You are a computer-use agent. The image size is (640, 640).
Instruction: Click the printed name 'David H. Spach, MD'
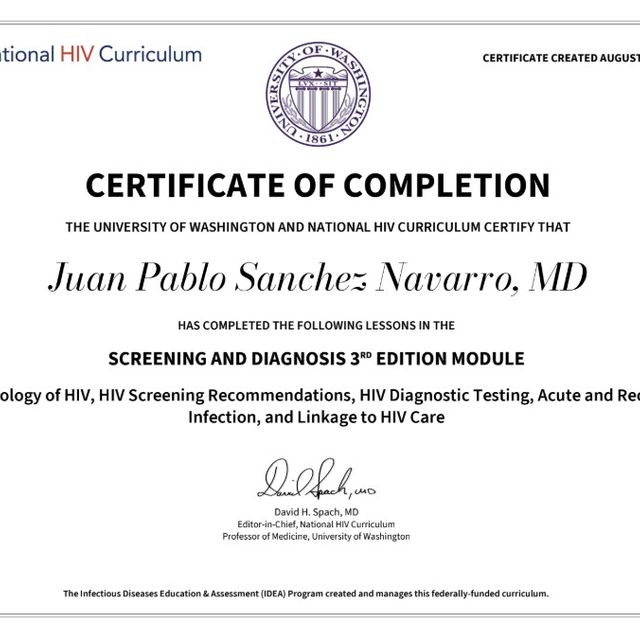(x=316, y=512)
